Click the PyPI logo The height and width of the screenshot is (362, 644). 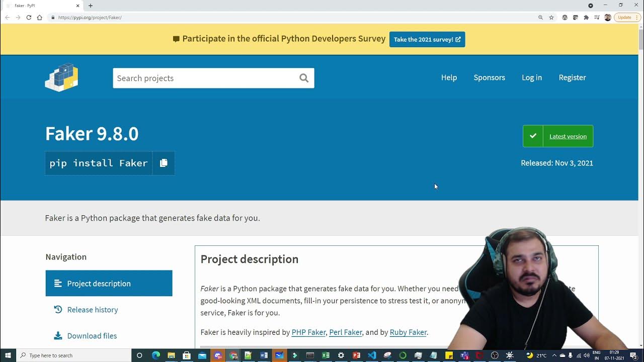tap(61, 77)
